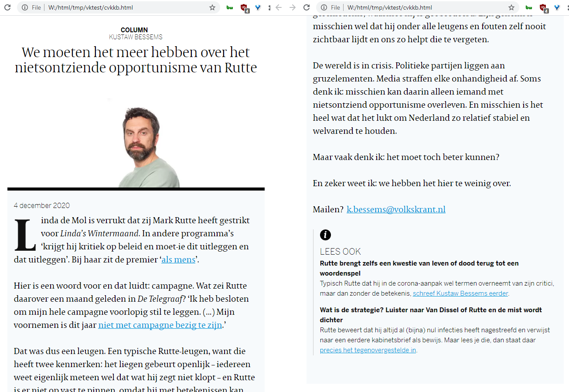
Task: Open the blue Y extension in LEES OOK window
Action: pos(557,7)
